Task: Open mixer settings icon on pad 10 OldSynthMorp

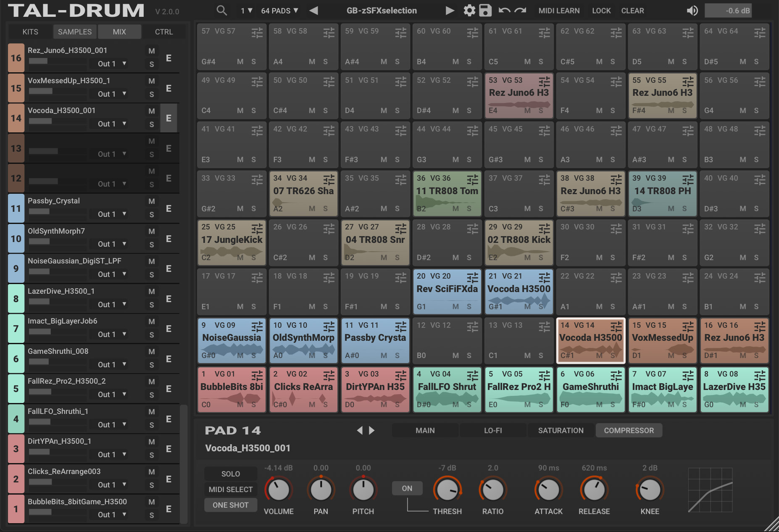Action: [329, 327]
